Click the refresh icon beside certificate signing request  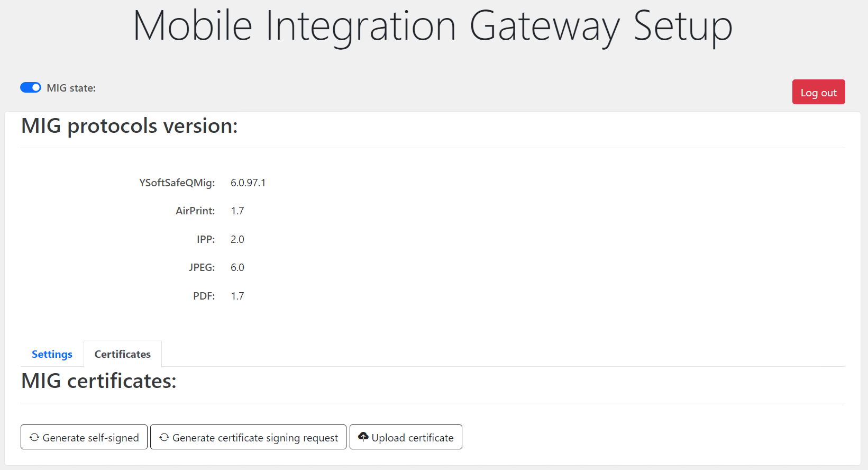click(164, 437)
